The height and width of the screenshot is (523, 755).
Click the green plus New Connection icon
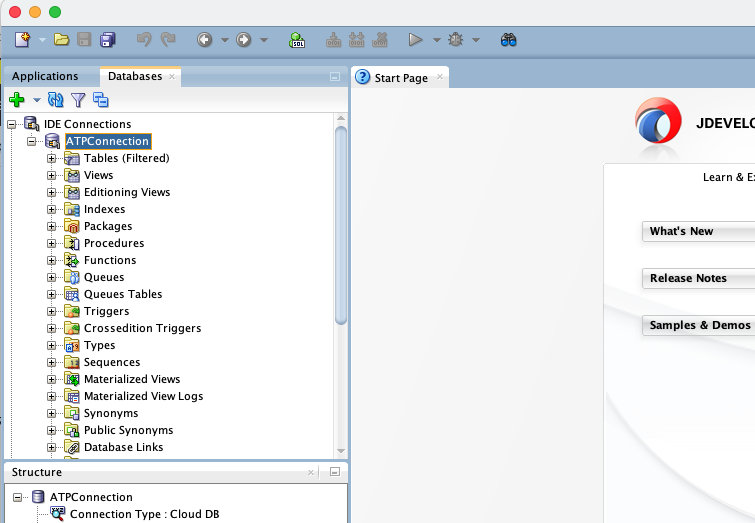coord(17,100)
